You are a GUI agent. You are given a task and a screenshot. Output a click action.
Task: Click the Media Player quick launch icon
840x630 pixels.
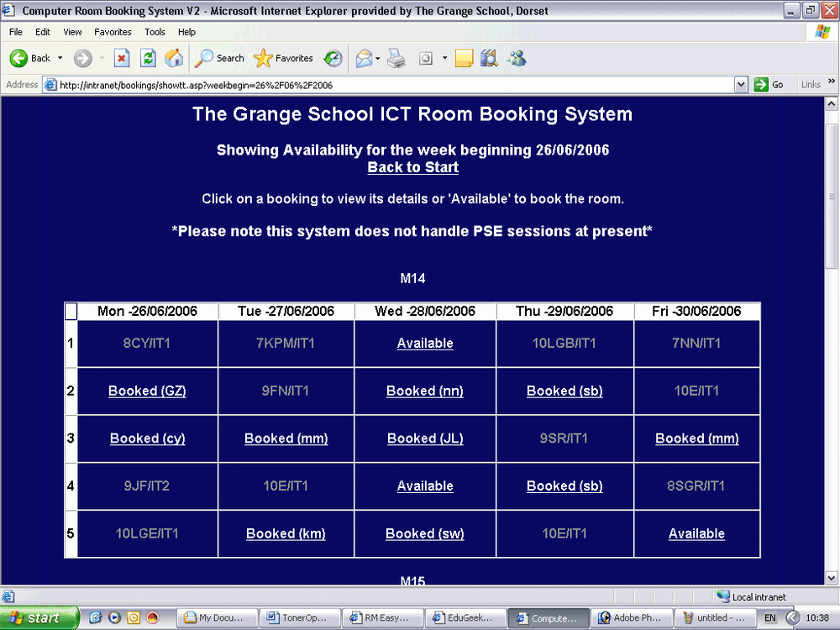point(114,617)
